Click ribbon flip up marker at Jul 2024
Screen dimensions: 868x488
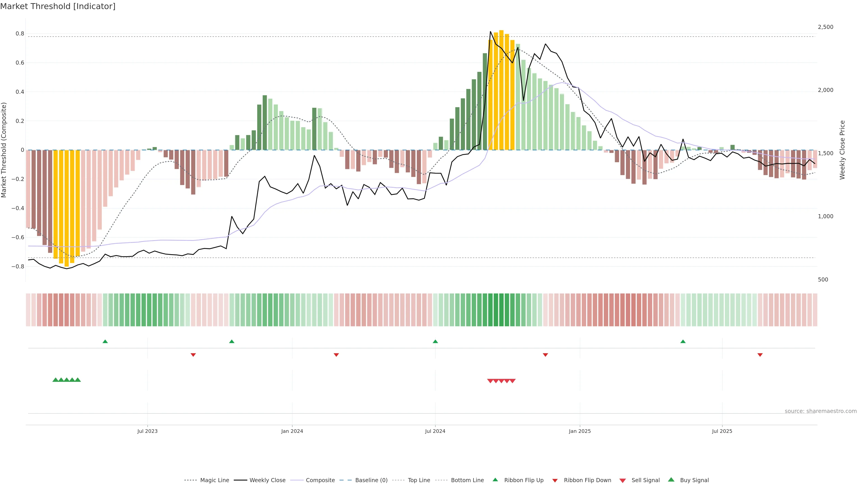pos(435,342)
